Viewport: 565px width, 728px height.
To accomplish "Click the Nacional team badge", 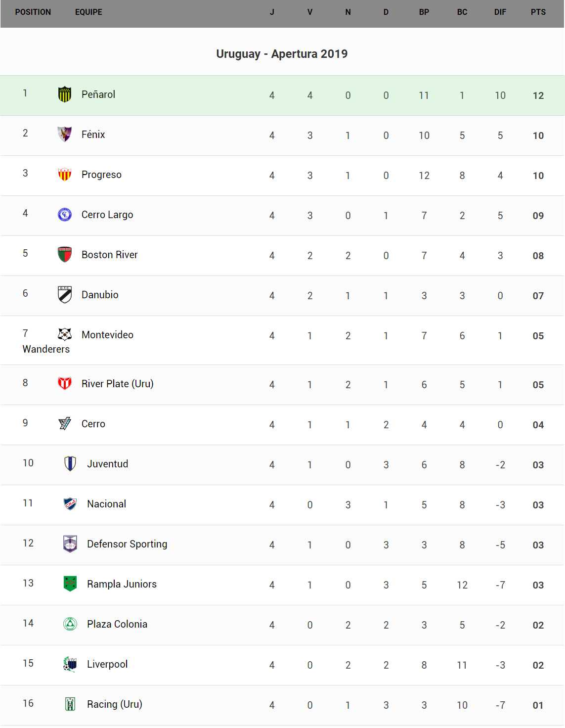I will coord(70,503).
